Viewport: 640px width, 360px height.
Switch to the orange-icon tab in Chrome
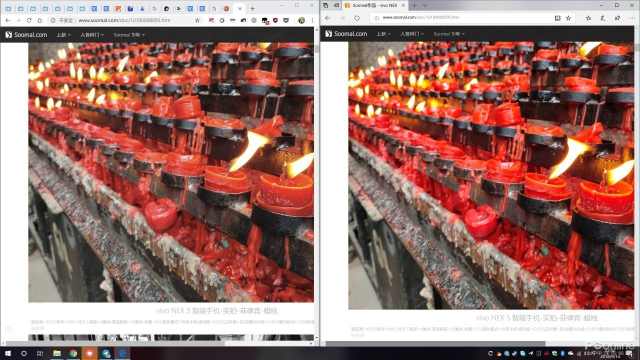pyautogui.click(x=118, y=8)
